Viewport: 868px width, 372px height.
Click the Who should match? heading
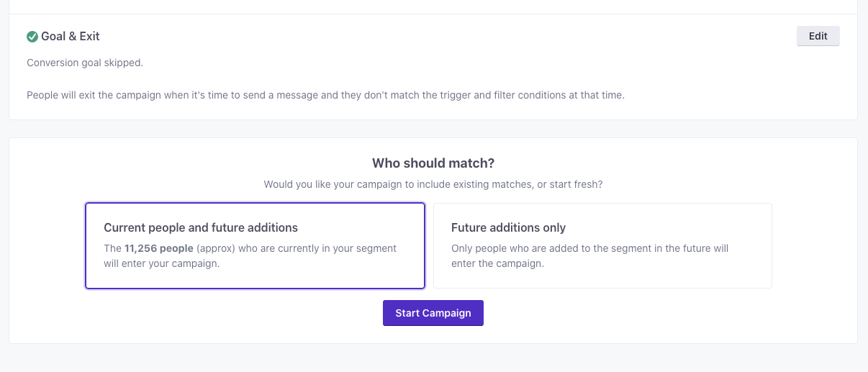click(x=433, y=163)
